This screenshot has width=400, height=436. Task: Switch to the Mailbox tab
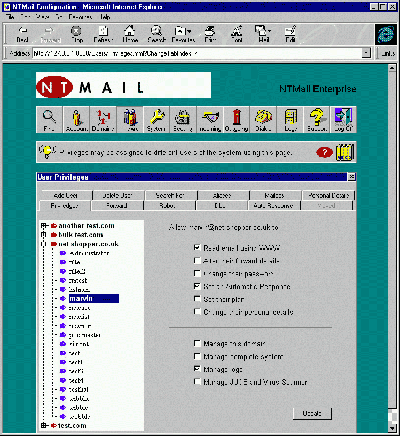[x=274, y=195]
